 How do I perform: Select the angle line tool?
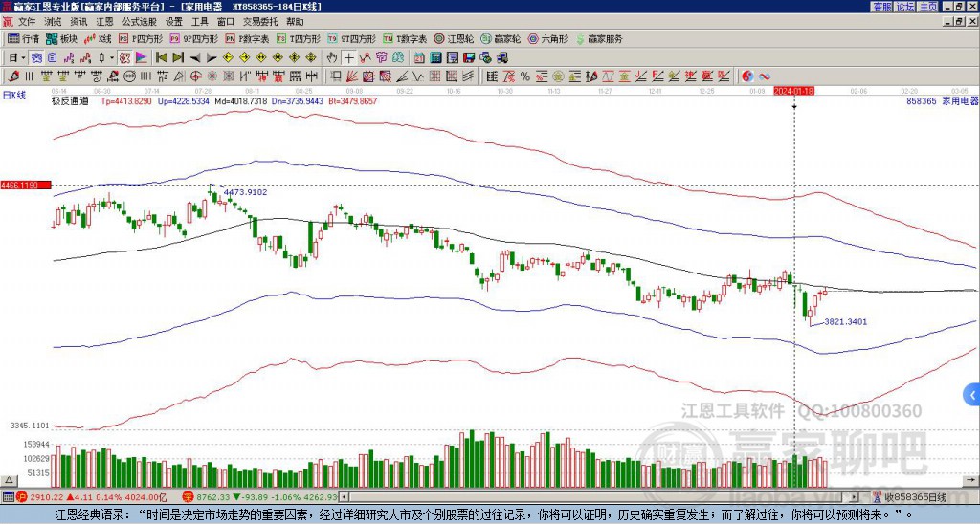pyautogui.click(x=401, y=76)
